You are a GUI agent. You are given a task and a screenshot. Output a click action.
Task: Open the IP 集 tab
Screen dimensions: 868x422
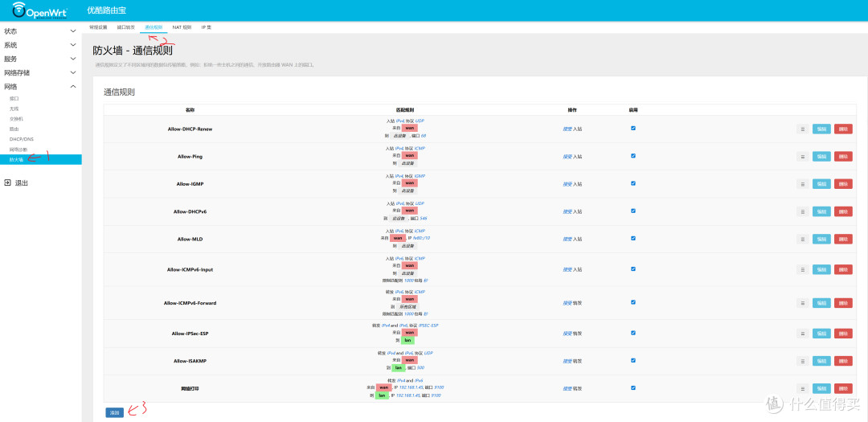click(206, 27)
